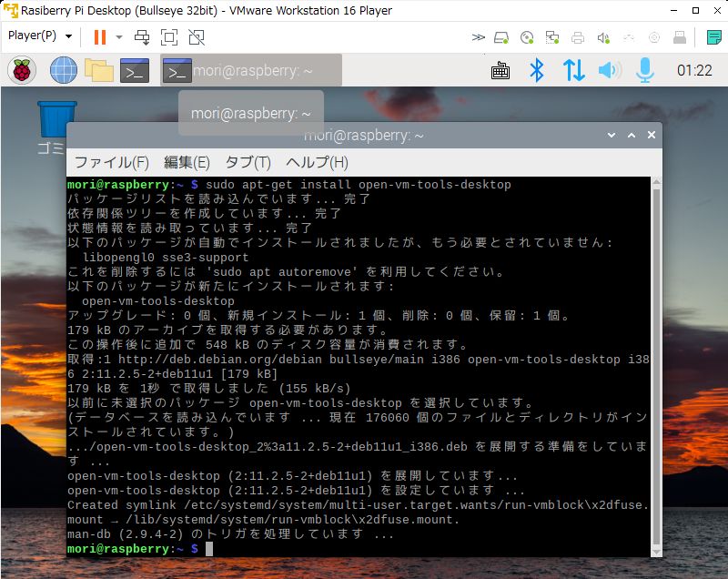The image size is (728, 579).
Task: Click the microphone panel icon
Action: [645, 71]
